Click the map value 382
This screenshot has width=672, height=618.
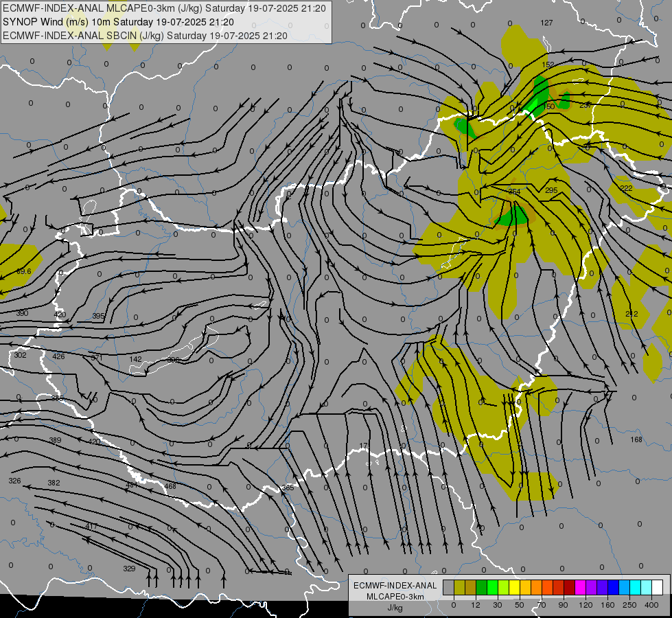(54, 483)
